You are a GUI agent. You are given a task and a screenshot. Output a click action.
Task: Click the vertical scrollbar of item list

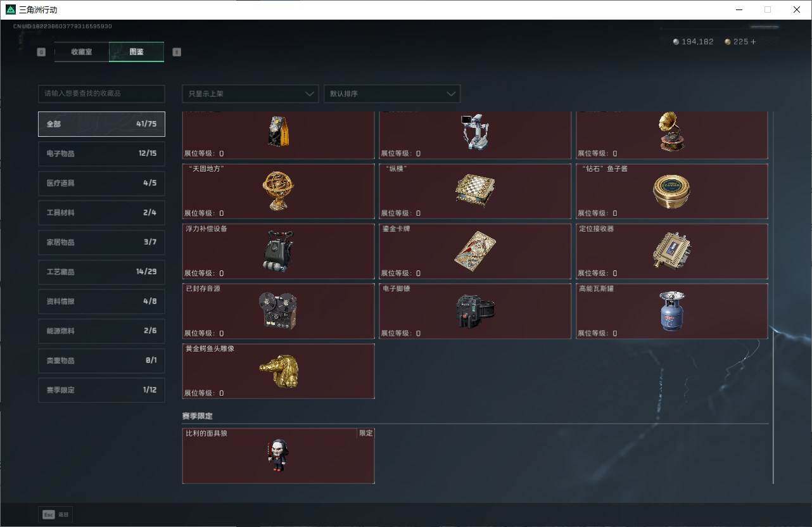tap(773, 298)
